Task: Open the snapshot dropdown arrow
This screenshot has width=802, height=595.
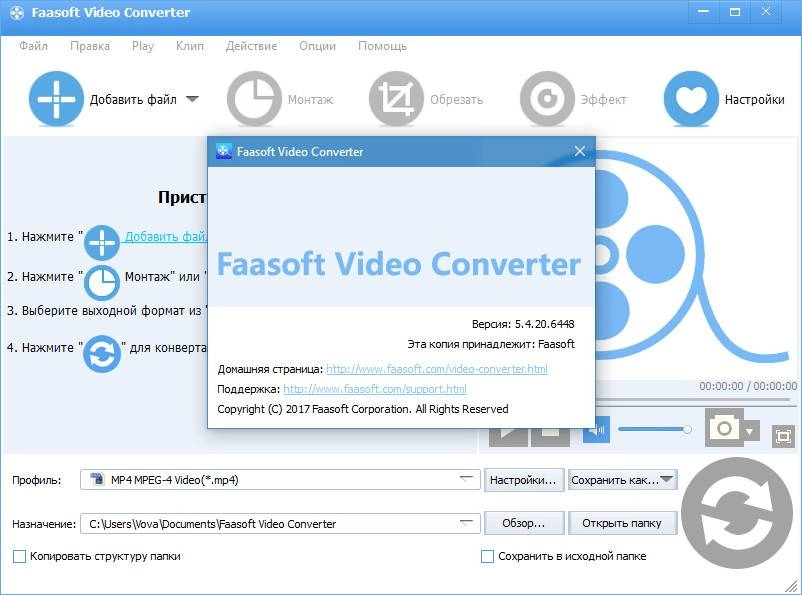Action: 750,431
